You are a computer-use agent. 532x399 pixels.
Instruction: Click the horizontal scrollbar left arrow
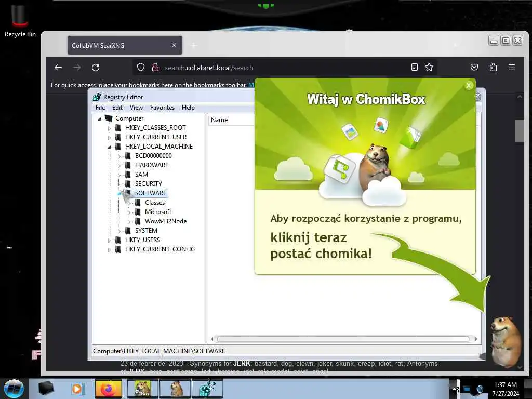click(x=212, y=339)
